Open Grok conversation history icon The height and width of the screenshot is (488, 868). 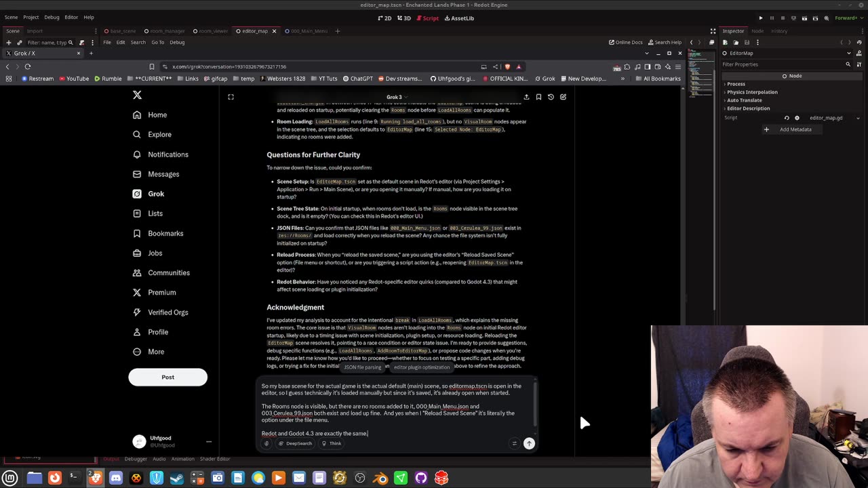(x=551, y=97)
